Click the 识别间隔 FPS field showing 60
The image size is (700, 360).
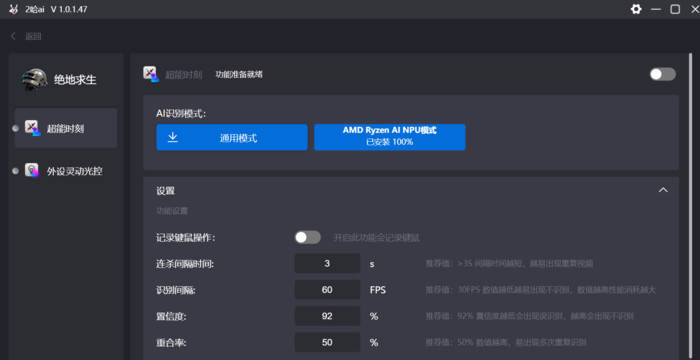pos(327,290)
